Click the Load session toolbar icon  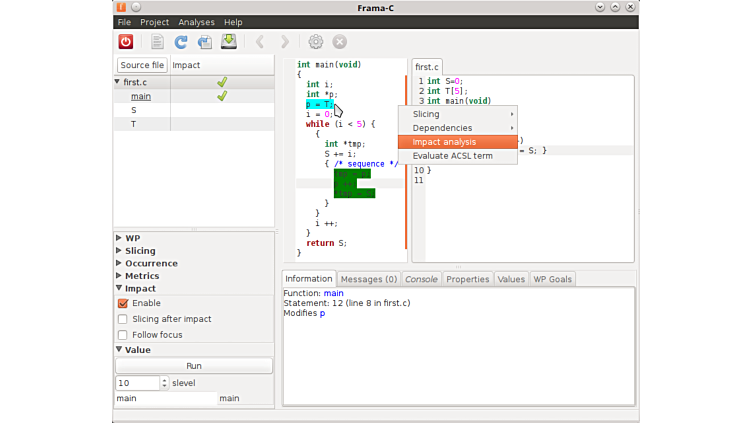[x=205, y=42]
